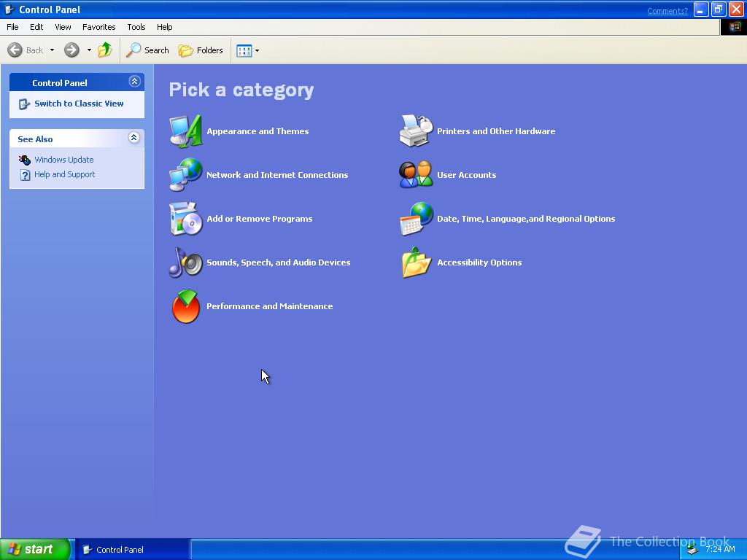The height and width of the screenshot is (560, 747).
Task: Click the Performance and Maintenance pie icon
Action: click(186, 306)
